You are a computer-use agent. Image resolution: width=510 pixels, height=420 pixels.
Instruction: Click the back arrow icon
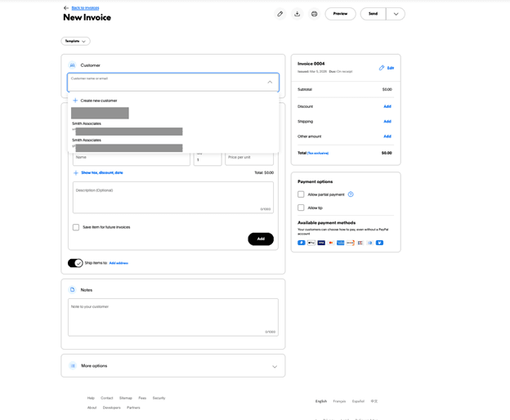66,8
